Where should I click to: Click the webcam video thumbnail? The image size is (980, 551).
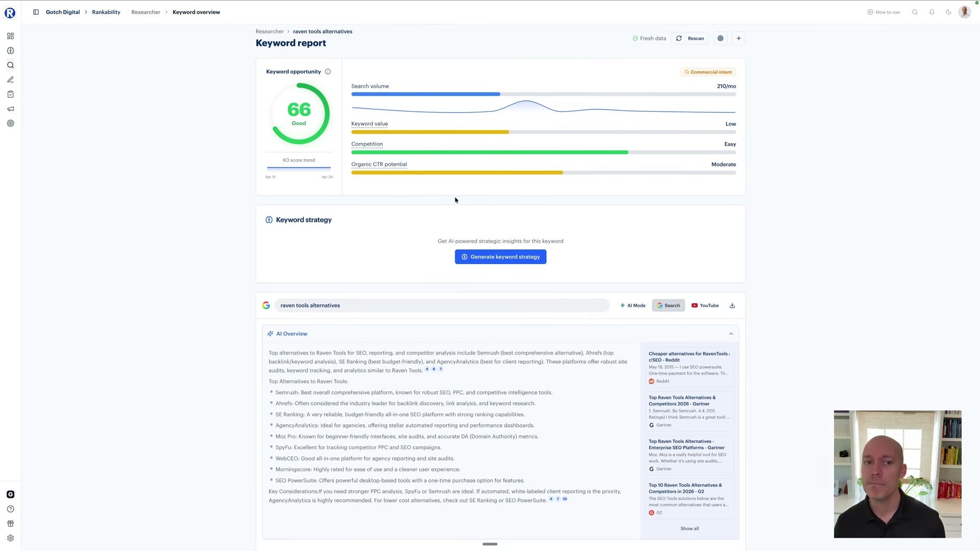tap(898, 474)
